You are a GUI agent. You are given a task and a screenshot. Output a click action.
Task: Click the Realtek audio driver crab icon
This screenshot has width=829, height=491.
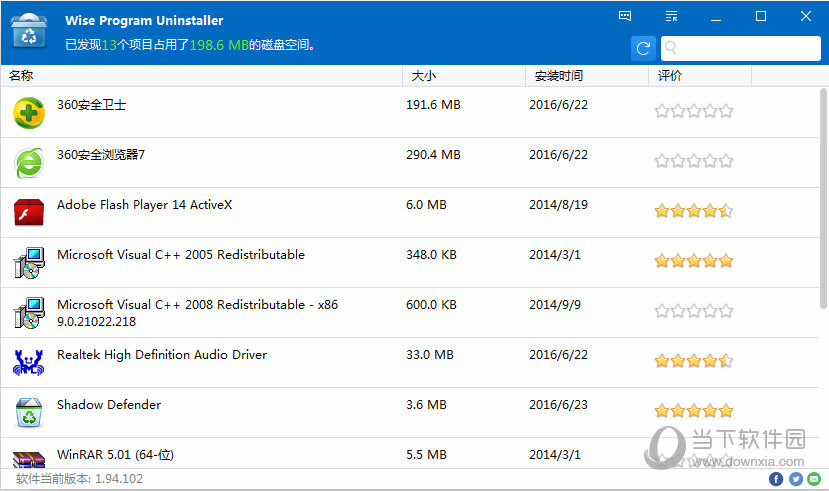point(29,363)
